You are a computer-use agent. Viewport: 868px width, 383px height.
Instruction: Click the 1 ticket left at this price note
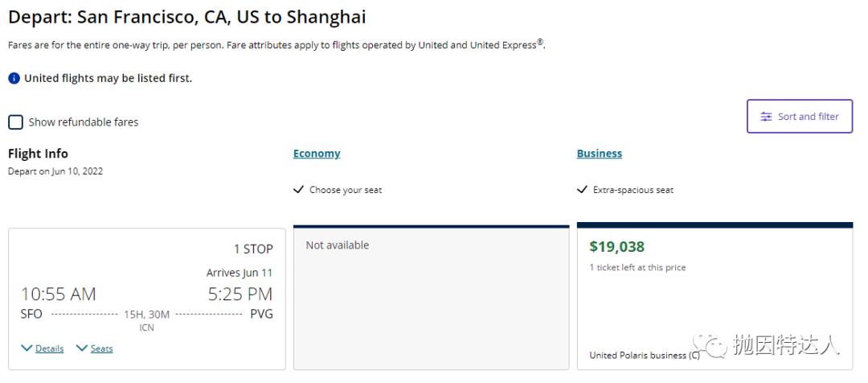tap(637, 267)
